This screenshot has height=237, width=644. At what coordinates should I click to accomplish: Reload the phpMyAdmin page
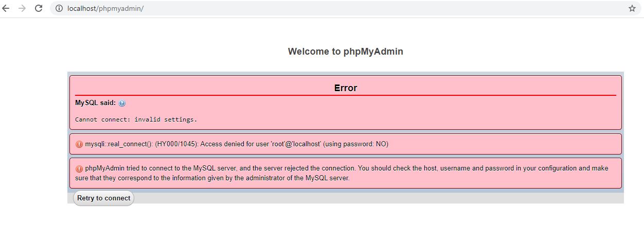39,8
